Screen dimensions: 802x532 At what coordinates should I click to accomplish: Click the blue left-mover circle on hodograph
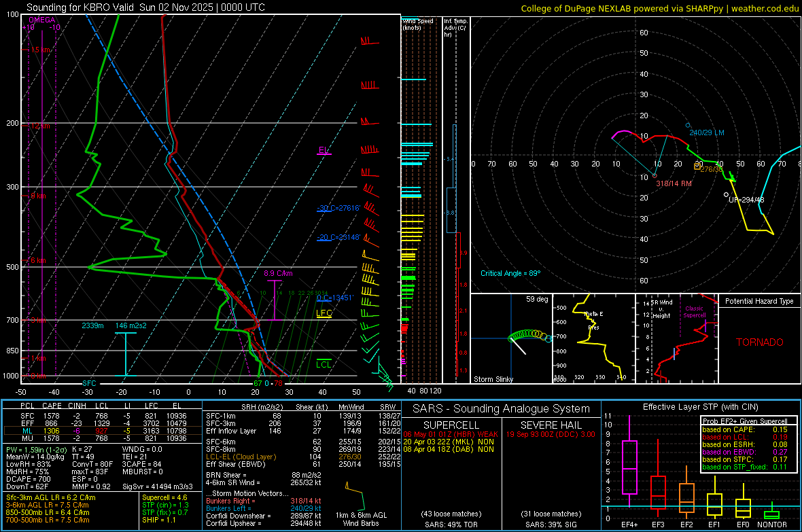point(688,125)
